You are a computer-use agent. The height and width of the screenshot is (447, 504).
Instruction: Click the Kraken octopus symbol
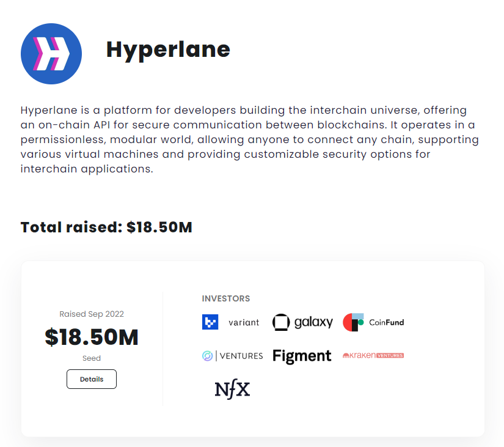[346, 355]
